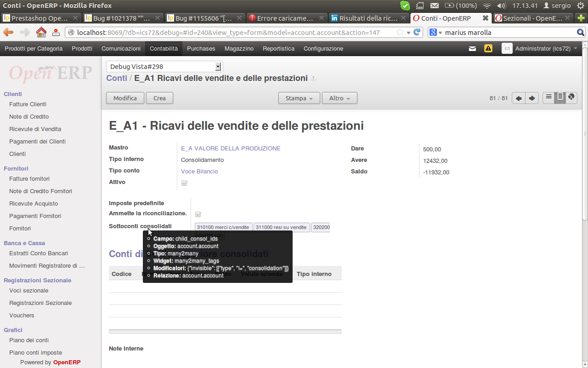Open the E_A VALORE DELLA PRODUZIONE link
588x368 pixels.
[231, 149]
